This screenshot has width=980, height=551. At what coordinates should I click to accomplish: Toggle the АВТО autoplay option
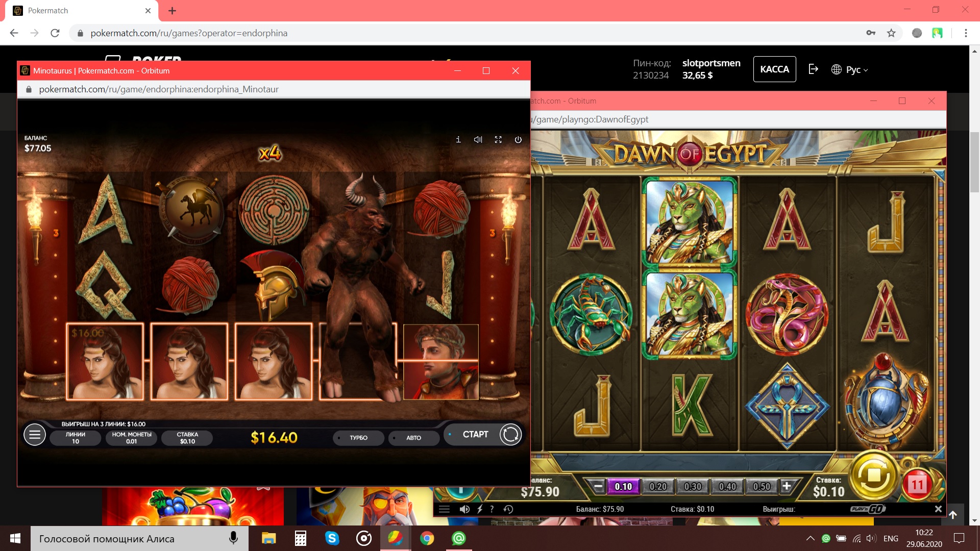(413, 438)
